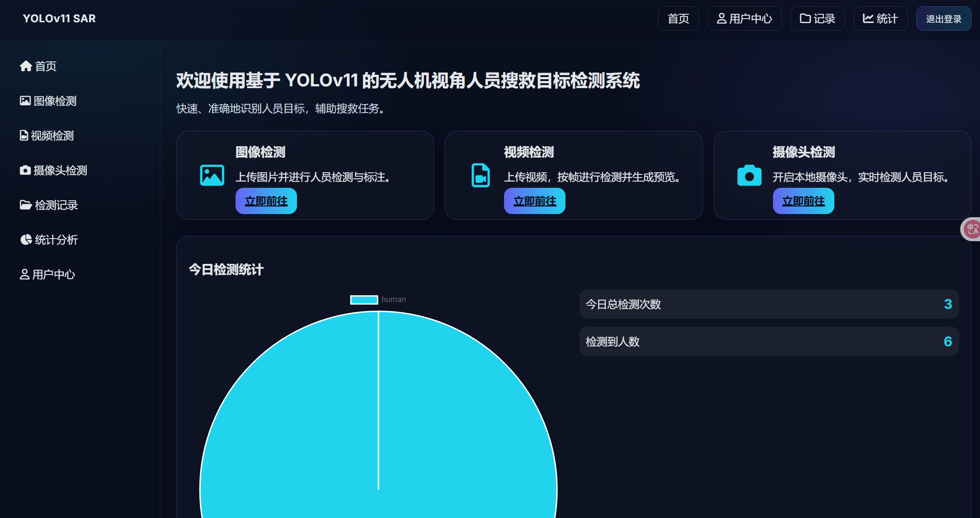
Task: Click the YOLOv11 SAR logo text
Action: (x=59, y=19)
